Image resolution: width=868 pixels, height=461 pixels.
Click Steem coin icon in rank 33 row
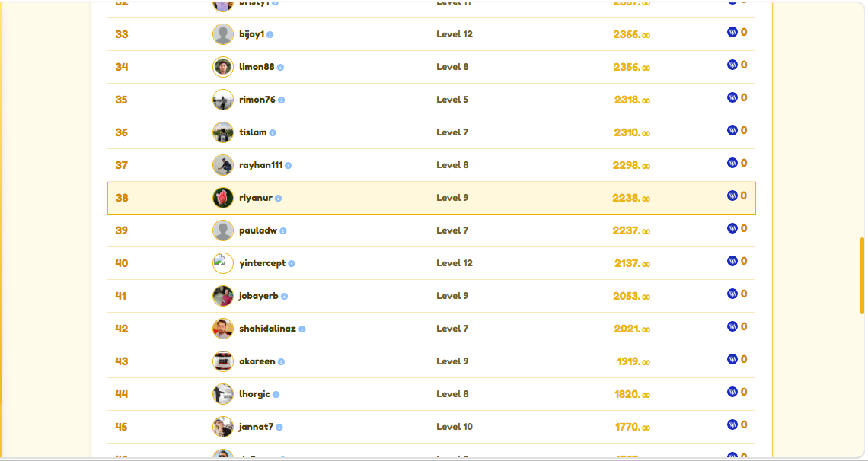[732, 32]
